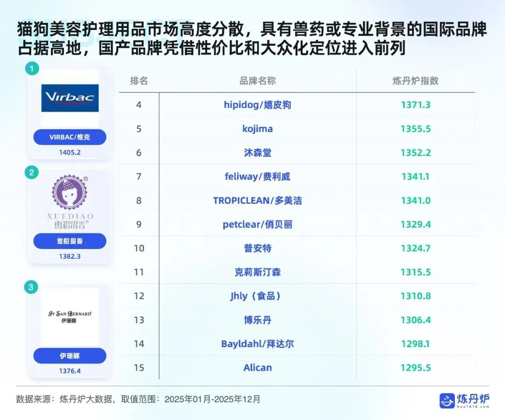Image resolution: width=505 pixels, height=420 pixels.
Task: Click brand name feliway/费利威
Action: (x=257, y=177)
